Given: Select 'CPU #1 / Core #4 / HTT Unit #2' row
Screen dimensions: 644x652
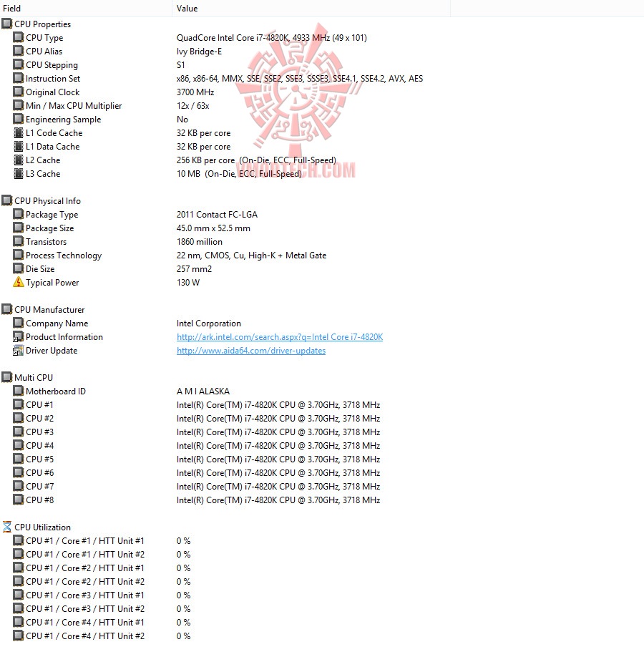Looking at the screenshot, I should click(x=85, y=636).
